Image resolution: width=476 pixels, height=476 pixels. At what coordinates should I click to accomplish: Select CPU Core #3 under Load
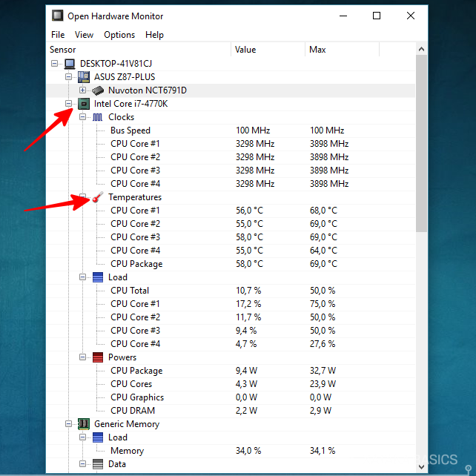pos(231,331)
